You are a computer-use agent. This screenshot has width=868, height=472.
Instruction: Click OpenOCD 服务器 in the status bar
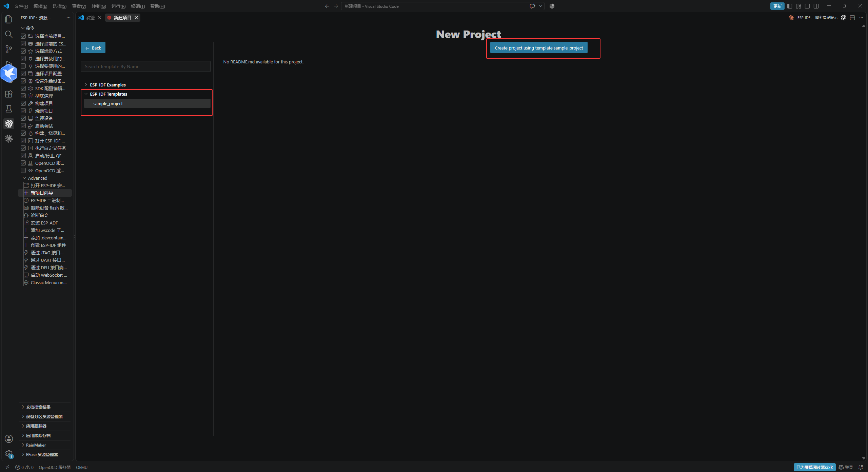tap(55, 467)
